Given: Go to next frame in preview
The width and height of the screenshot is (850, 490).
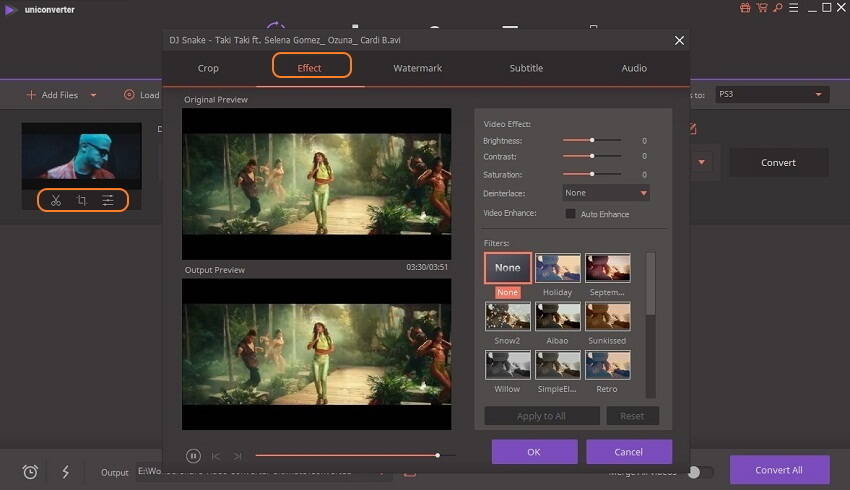Looking at the screenshot, I should click(x=237, y=456).
